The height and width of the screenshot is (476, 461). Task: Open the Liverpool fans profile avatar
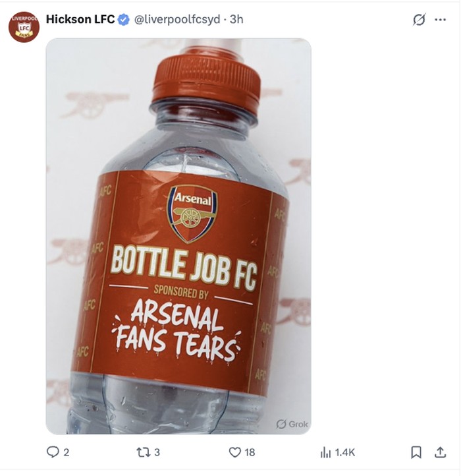(24, 26)
